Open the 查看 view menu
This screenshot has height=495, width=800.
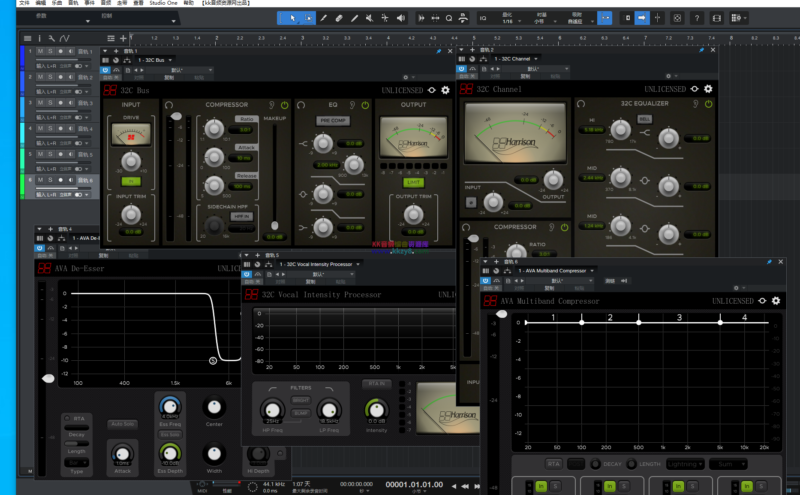coord(138,3)
